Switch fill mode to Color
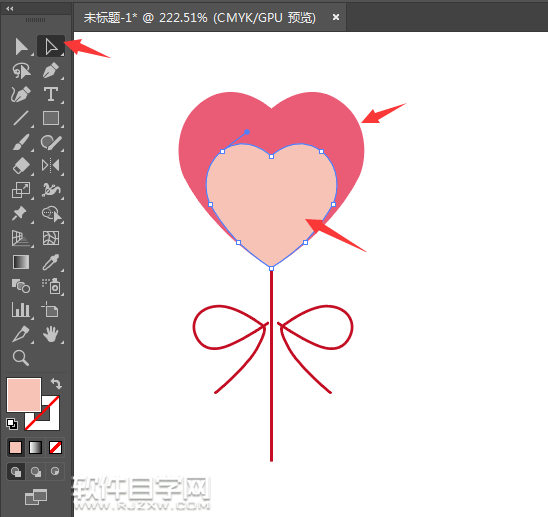 (x=16, y=447)
